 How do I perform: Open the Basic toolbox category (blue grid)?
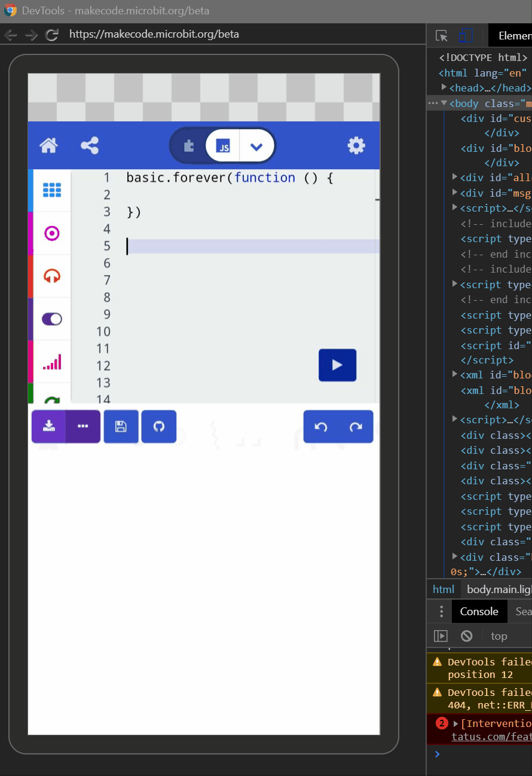(x=52, y=191)
